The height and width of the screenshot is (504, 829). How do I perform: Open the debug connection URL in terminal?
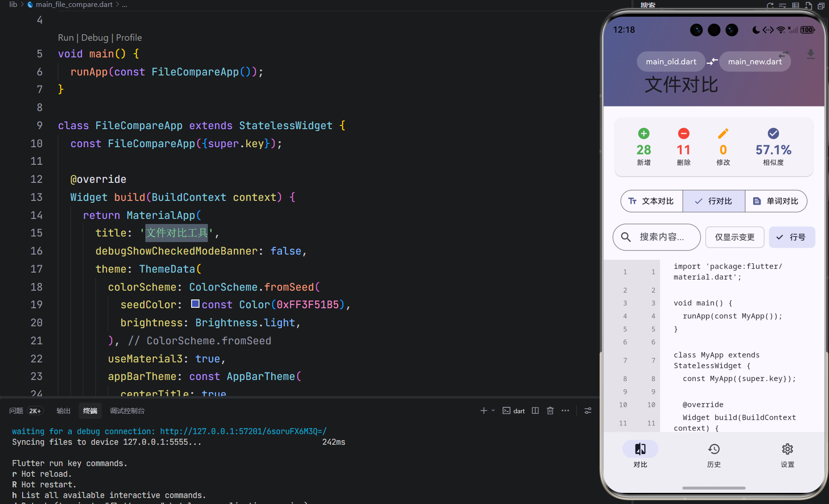(243, 431)
